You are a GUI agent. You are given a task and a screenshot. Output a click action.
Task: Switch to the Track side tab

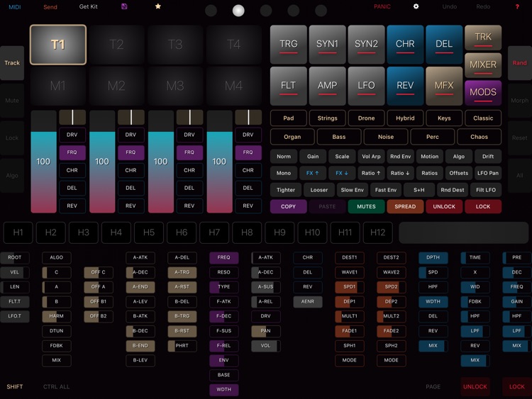[x=12, y=62]
